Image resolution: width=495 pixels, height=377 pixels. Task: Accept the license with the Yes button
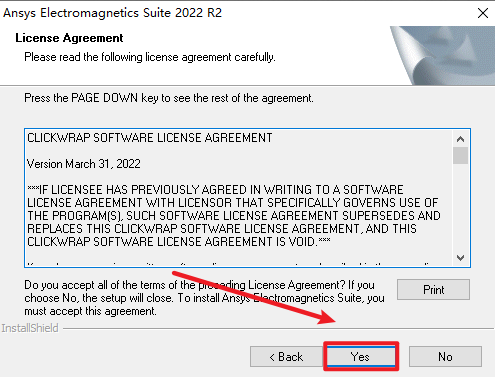(361, 357)
